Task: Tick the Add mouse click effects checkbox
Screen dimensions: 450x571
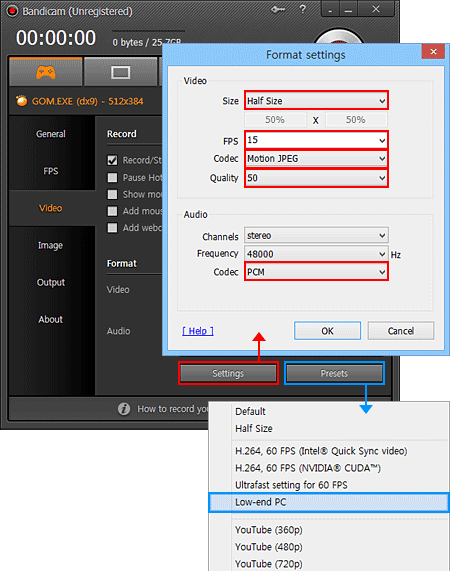Action: click(x=112, y=211)
